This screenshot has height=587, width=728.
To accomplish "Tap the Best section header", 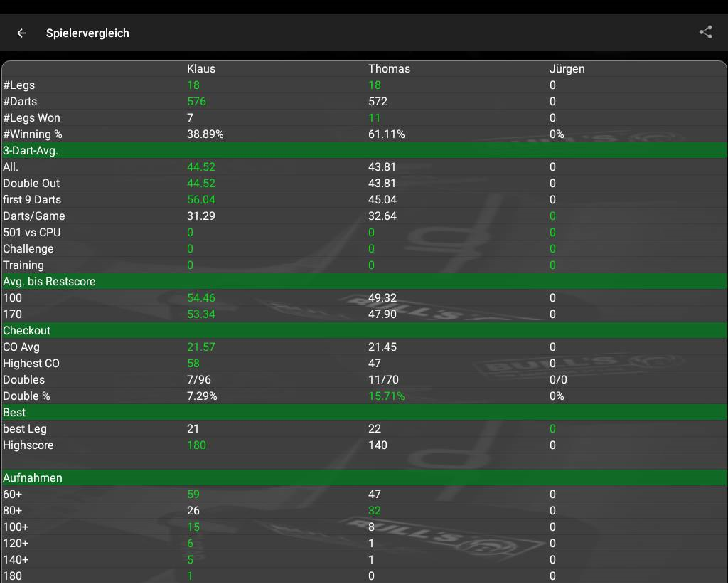I will point(14,413).
